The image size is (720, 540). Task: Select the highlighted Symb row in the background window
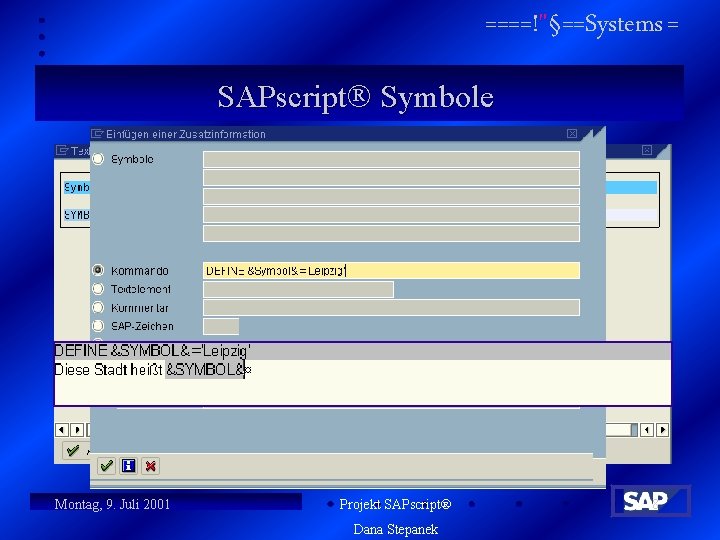click(x=77, y=187)
